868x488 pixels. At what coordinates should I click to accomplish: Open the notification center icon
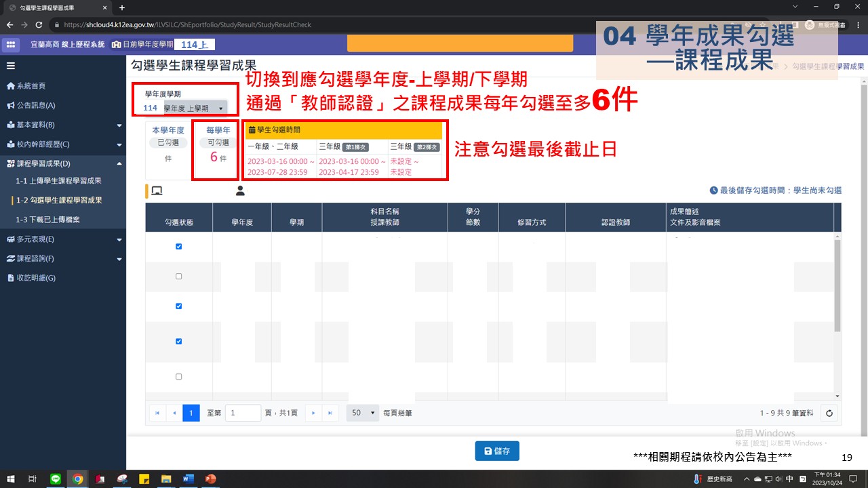[853, 479]
